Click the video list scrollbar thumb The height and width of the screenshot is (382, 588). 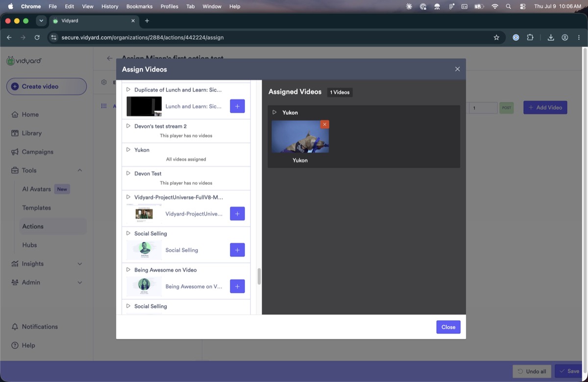tap(259, 276)
